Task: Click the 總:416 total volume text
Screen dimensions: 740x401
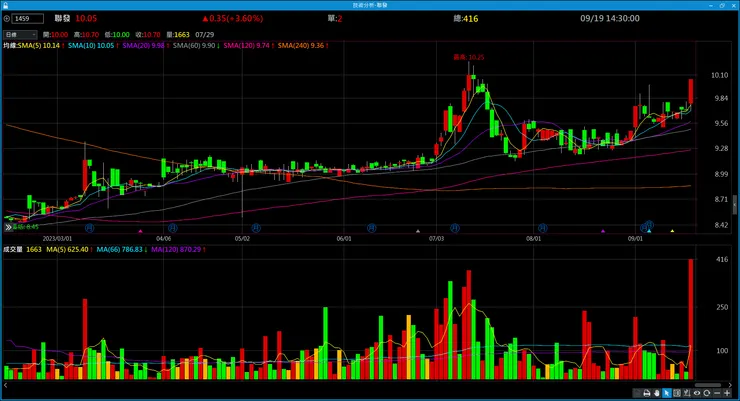Action: coord(465,19)
